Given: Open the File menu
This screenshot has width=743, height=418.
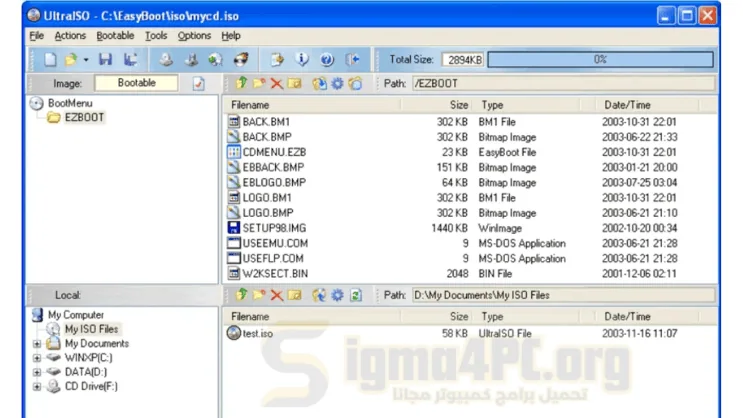Looking at the screenshot, I should pos(36,36).
